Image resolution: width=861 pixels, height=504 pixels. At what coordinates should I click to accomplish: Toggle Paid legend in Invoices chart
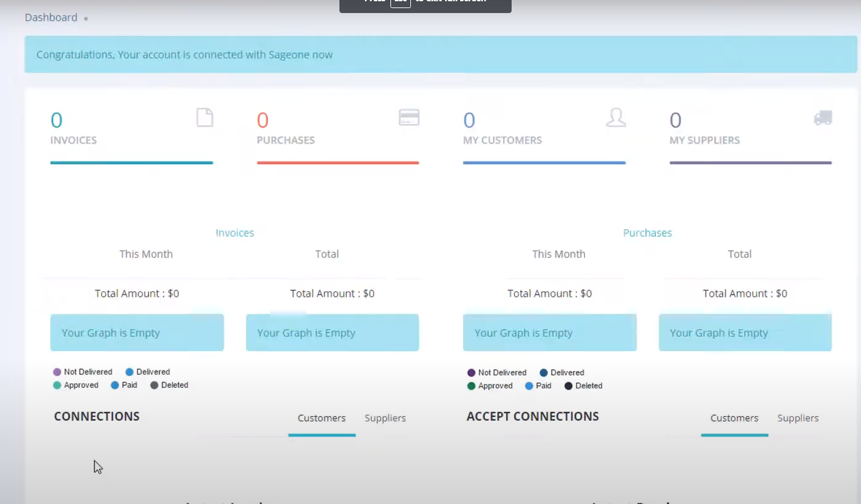pyautogui.click(x=124, y=385)
